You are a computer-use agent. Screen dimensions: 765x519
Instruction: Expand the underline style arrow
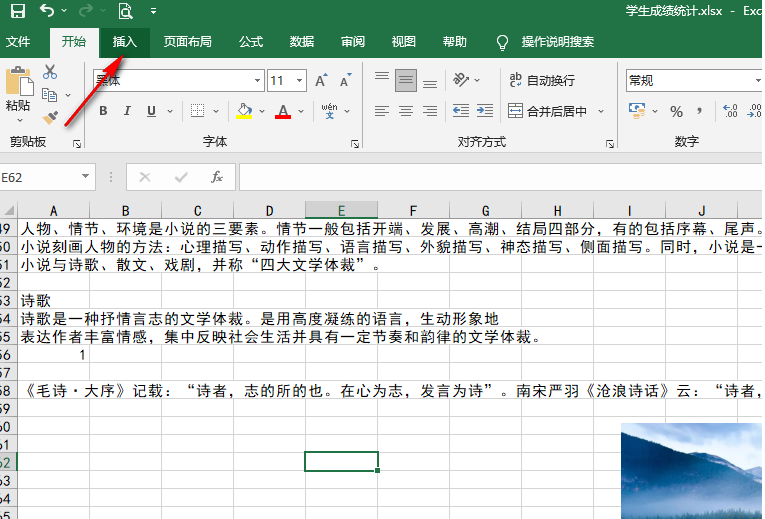tap(170, 111)
